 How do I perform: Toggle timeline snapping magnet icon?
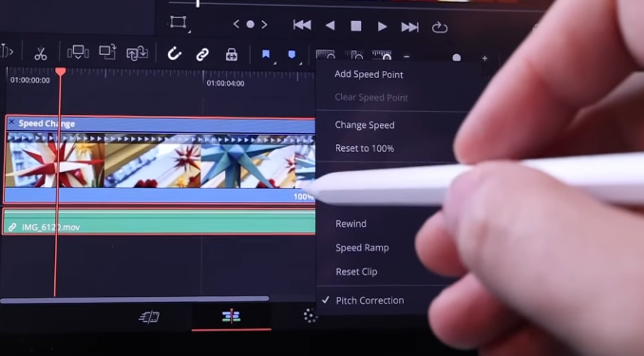click(x=174, y=54)
